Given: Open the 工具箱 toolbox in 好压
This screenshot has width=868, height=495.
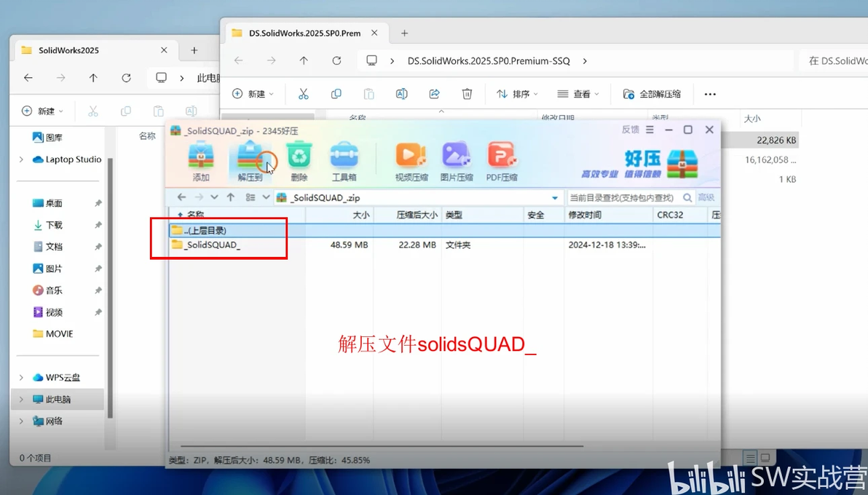Looking at the screenshot, I should coord(344,161).
